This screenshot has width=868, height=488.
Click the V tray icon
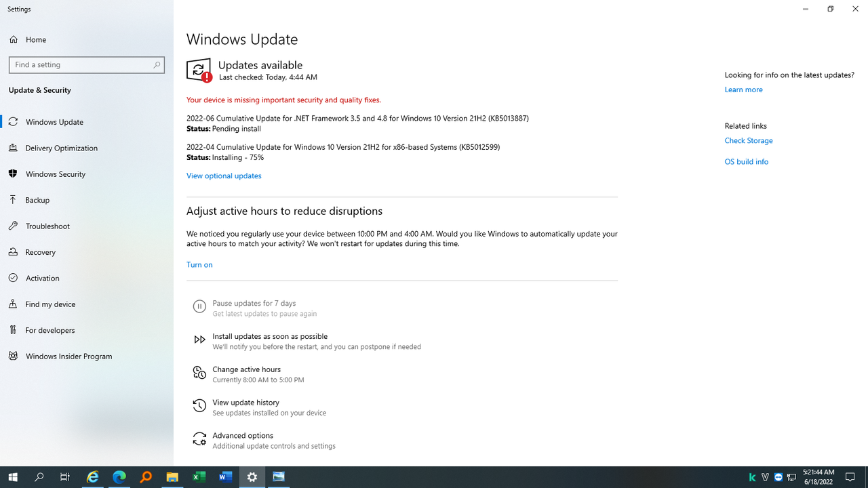click(x=765, y=477)
